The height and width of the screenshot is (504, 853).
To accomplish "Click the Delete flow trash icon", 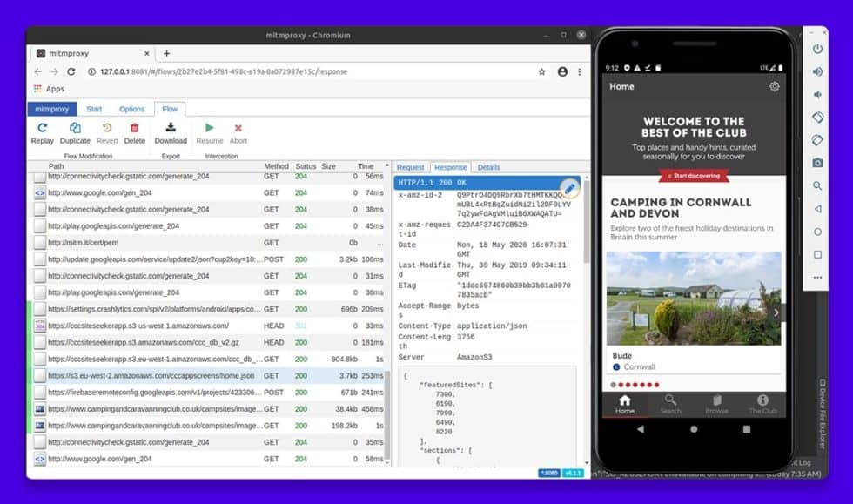I will 134,128.
